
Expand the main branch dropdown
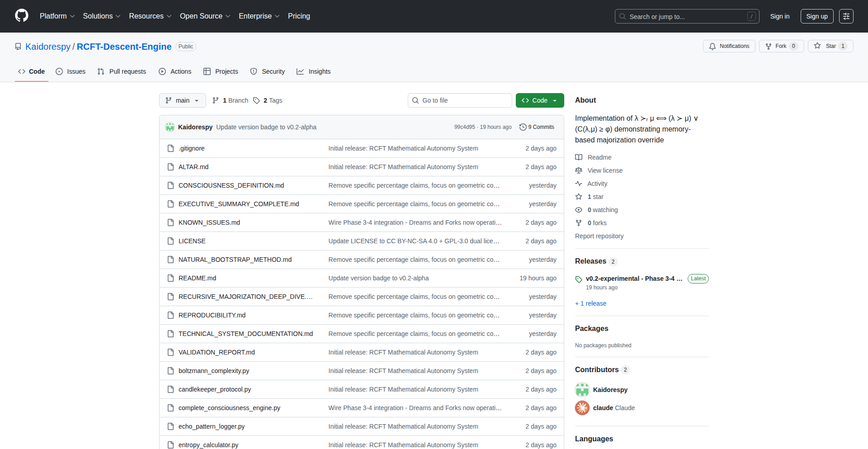(182, 100)
